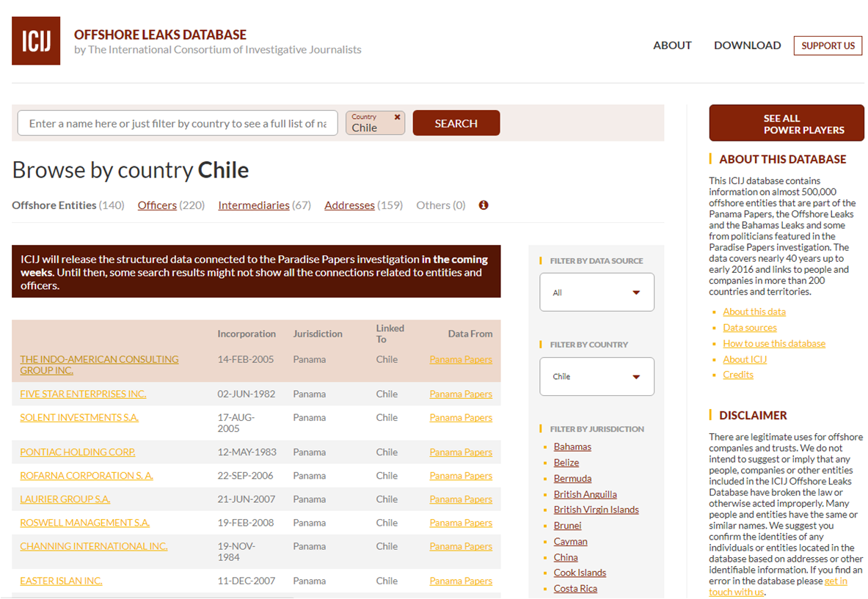Filter jurisdiction by Cayman
Viewport: 868px width, 599px height.
click(x=570, y=542)
